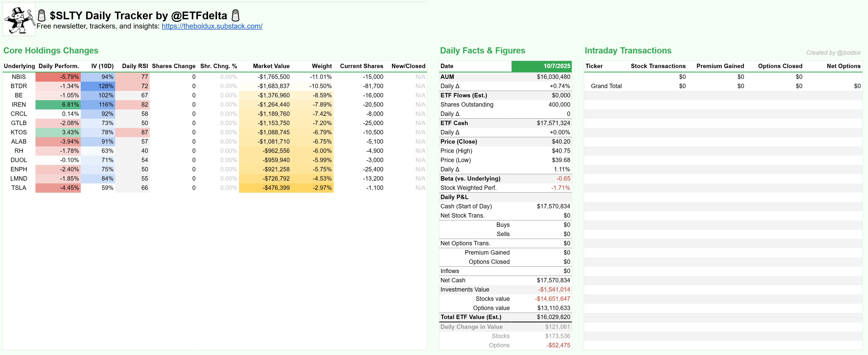Select the Total ETF Value (Est.) row
868x355 pixels.
coord(470,317)
